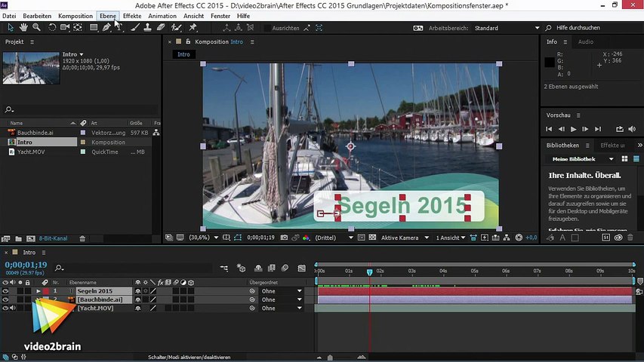Screen dimensions: 644x362
Task: Enable the Ausrichten snapping checkbox
Action: pyautogui.click(x=268, y=28)
